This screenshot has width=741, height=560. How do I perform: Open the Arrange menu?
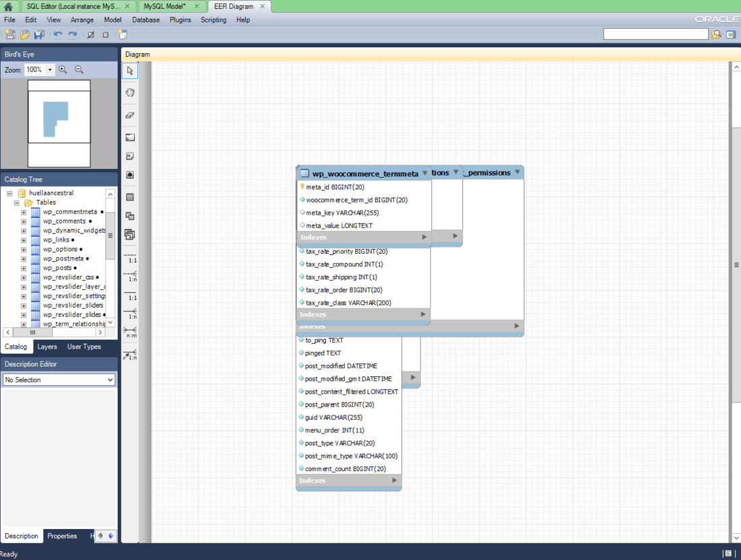pyautogui.click(x=82, y=20)
